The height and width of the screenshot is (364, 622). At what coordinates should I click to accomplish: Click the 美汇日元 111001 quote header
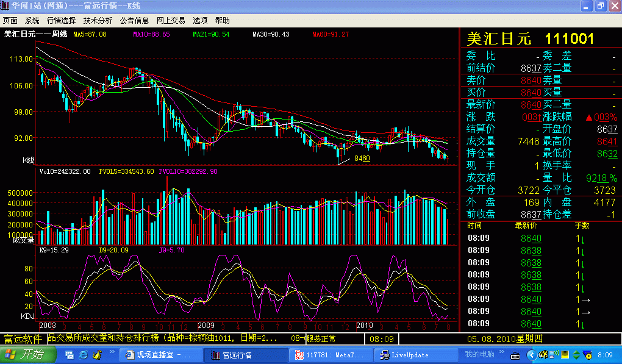pyautogui.click(x=530, y=39)
